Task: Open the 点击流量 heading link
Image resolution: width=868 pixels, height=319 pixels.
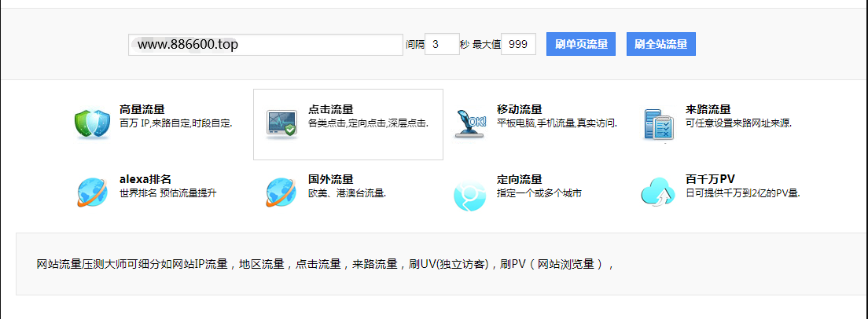Action: click(x=330, y=109)
